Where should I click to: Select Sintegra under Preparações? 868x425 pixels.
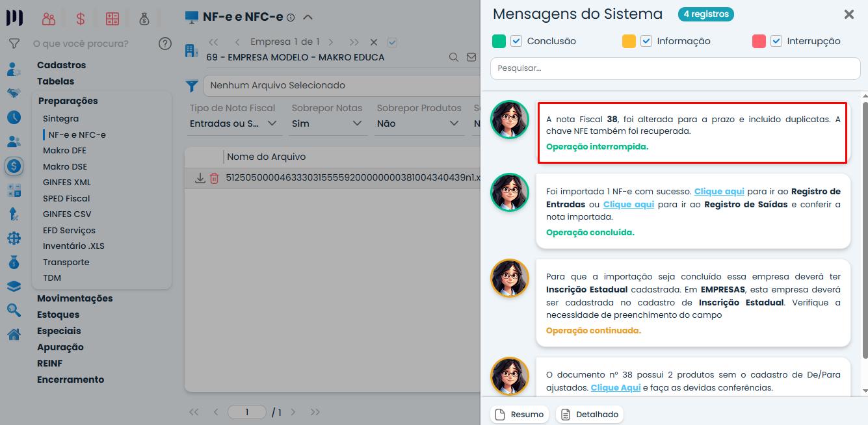60,119
